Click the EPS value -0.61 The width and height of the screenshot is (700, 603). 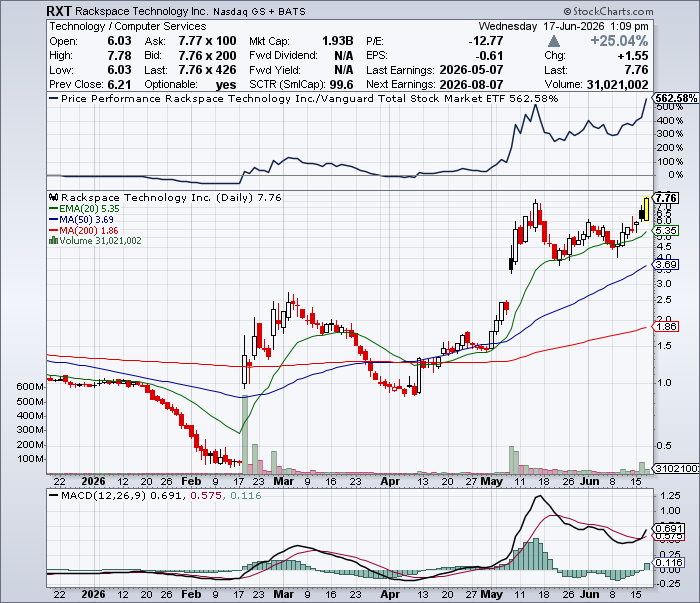click(489, 56)
